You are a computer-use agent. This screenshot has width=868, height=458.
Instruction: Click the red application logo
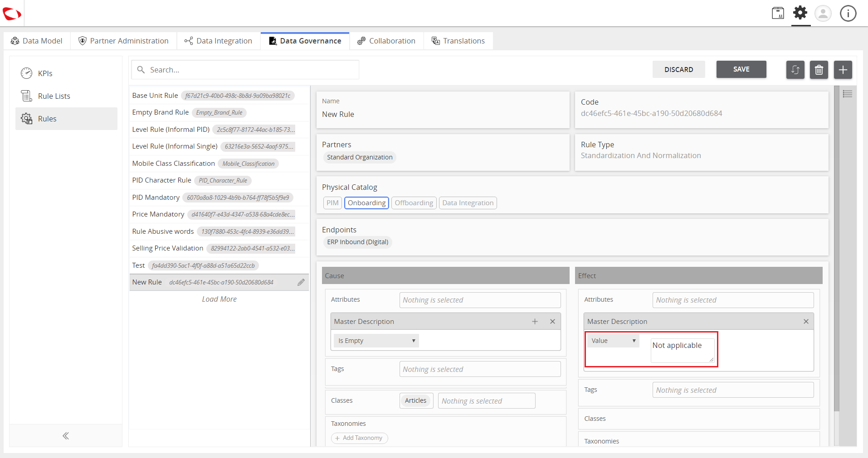point(12,14)
